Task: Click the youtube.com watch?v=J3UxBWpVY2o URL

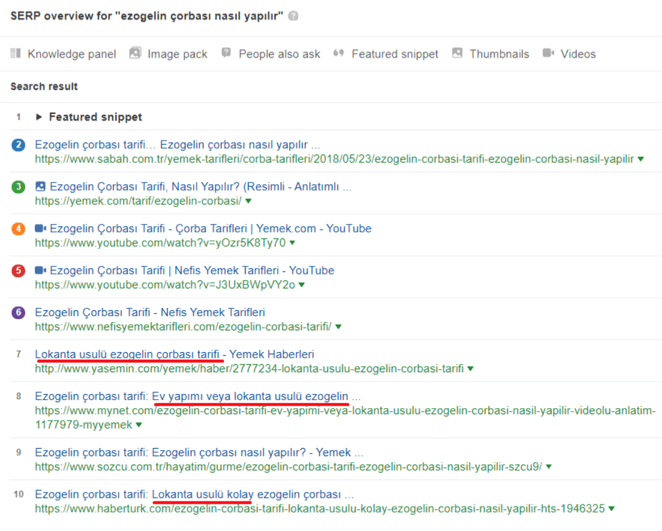Action: point(165,285)
